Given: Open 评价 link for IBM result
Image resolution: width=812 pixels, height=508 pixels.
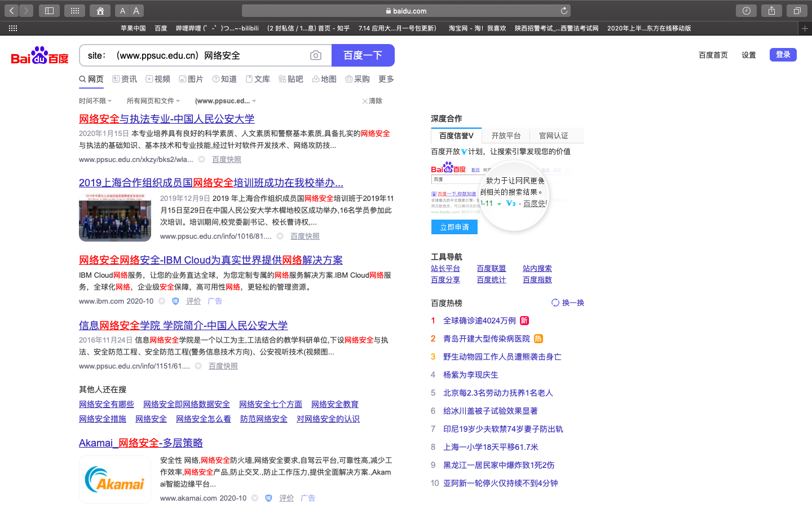Looking at the screenshot, I should [x=193, y=301].
